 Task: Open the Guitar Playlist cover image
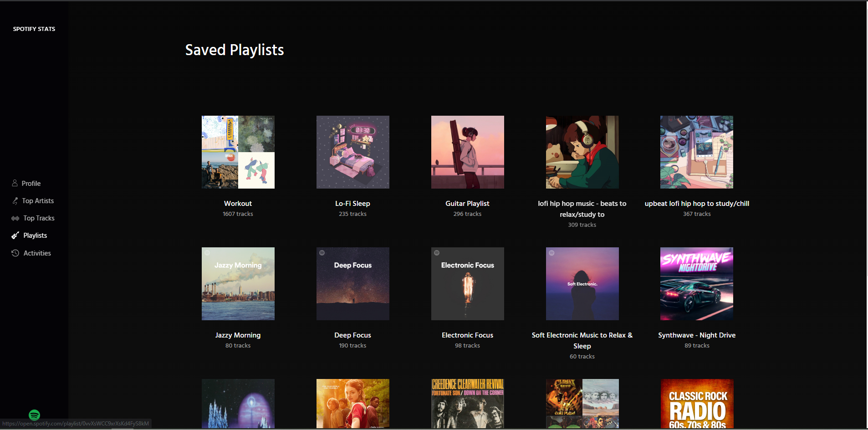[468, 152]
